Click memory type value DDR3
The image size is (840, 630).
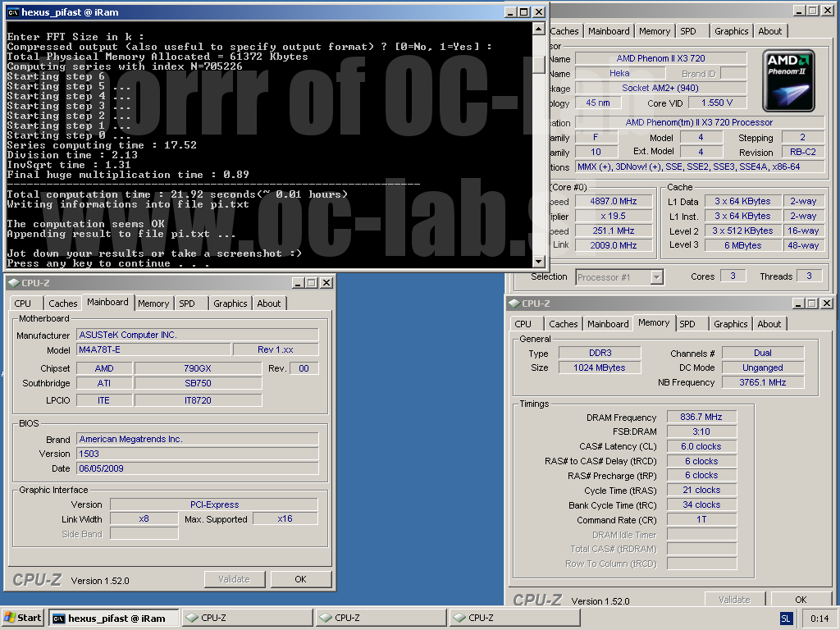tap(600, 353)
